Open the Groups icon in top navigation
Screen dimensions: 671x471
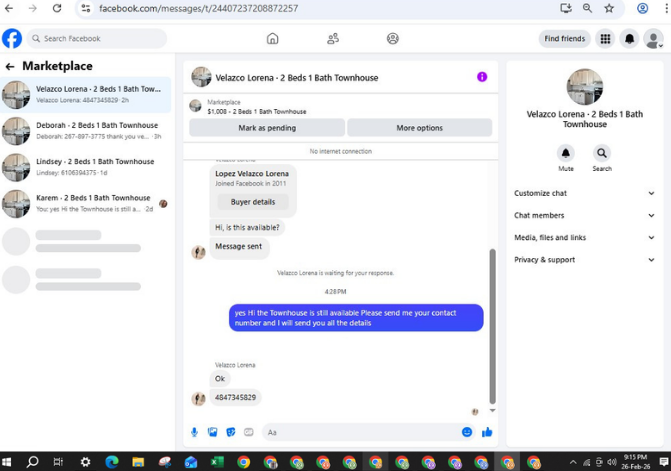(x=392, y=39)
